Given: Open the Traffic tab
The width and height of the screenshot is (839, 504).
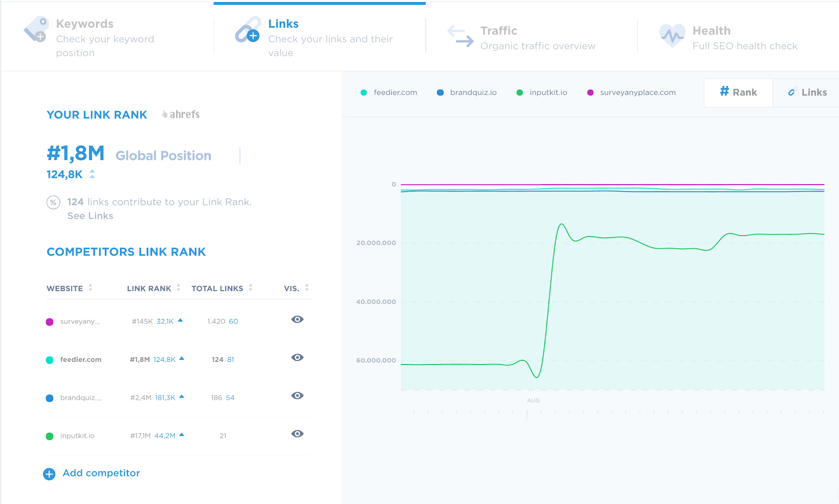Looking at the screenshot, I should [x=532, y=36].
